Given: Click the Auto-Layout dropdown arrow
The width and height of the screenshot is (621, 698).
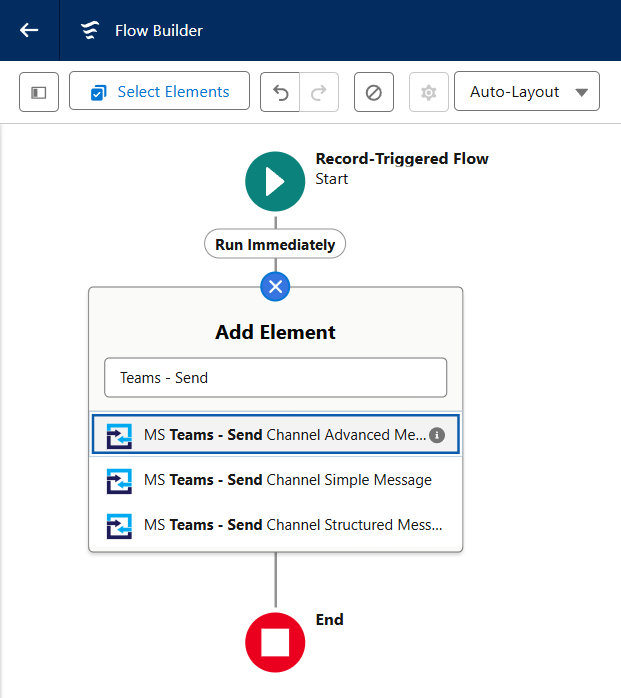Looking at the screenshot, I should tap(581, 92).
